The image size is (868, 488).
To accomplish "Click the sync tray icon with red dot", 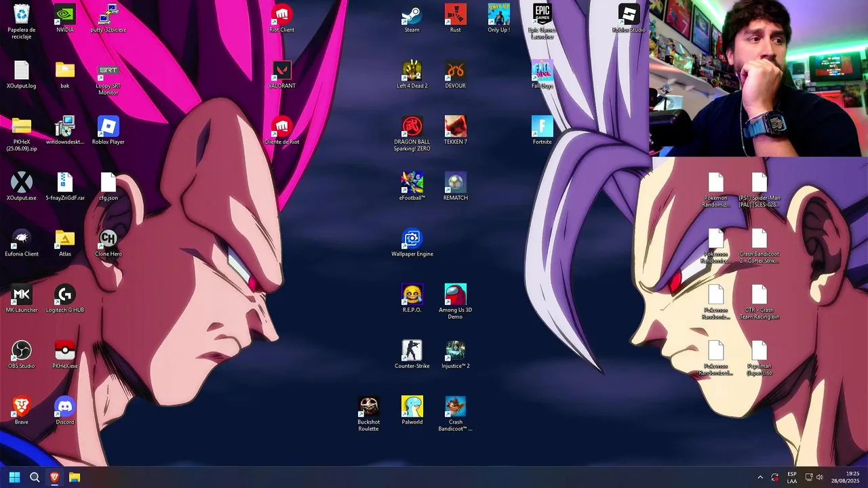I will tap(775, 477).
